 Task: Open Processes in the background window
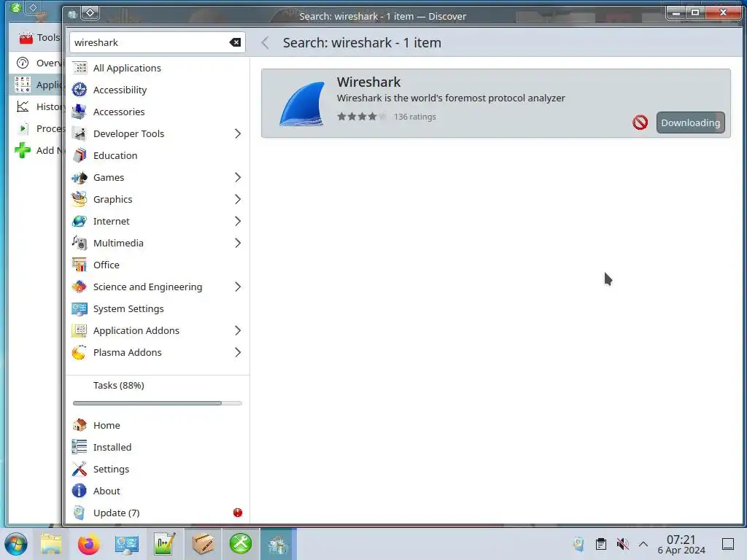pos(36,128)
